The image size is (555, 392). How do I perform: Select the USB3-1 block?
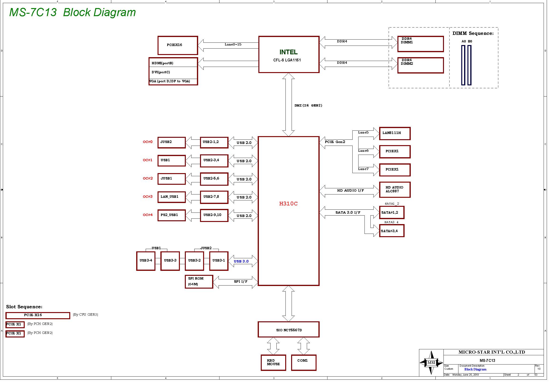pyautogui.click(x=219, y=261)
